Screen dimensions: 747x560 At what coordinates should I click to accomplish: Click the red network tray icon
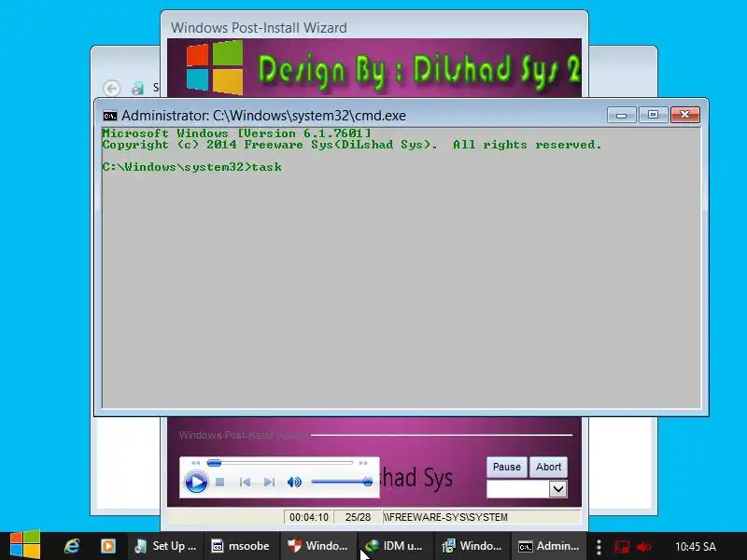click(621, 547)
